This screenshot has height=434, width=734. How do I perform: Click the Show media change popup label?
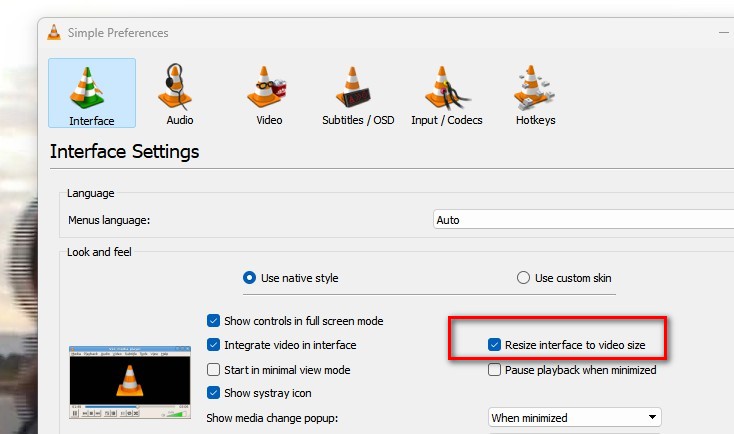pos(272,418)
